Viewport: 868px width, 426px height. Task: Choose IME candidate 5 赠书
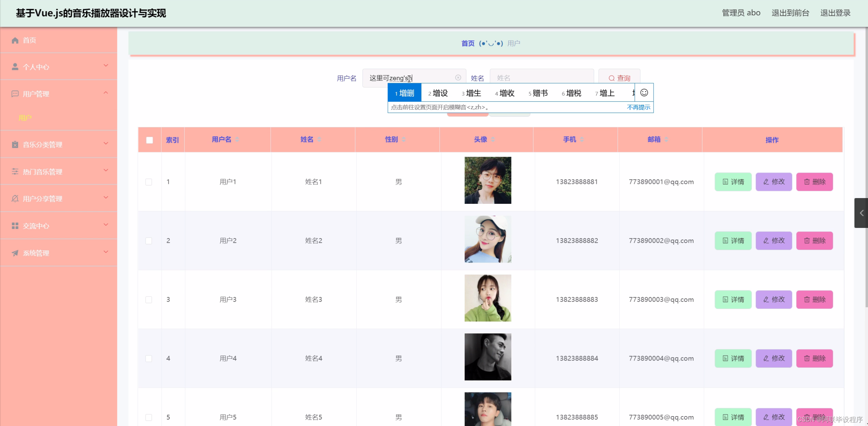click(x=538, y=93)
